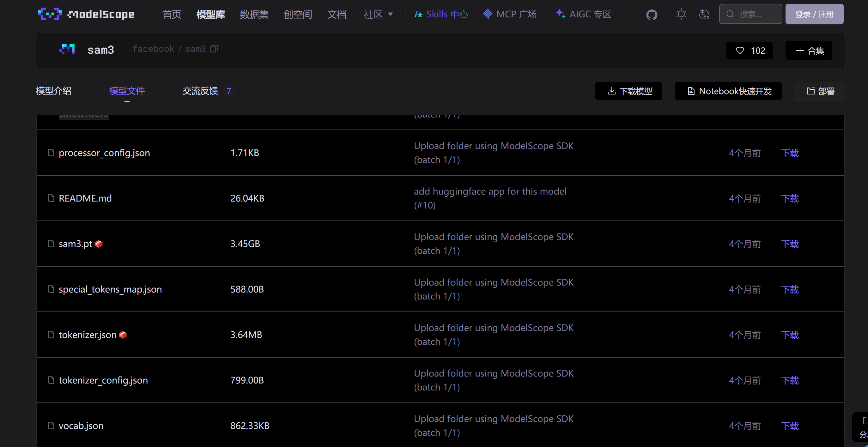Screen dimensions: 868x447
Task: Switch to the 模型介绍 tab
Action: (x=54, y=91)
